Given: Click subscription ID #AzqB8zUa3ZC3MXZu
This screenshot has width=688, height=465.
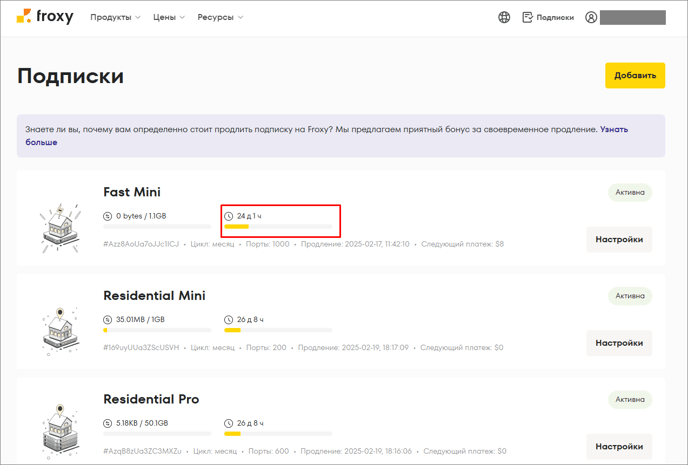Looking at the screenshot, I should coord(142,451).
